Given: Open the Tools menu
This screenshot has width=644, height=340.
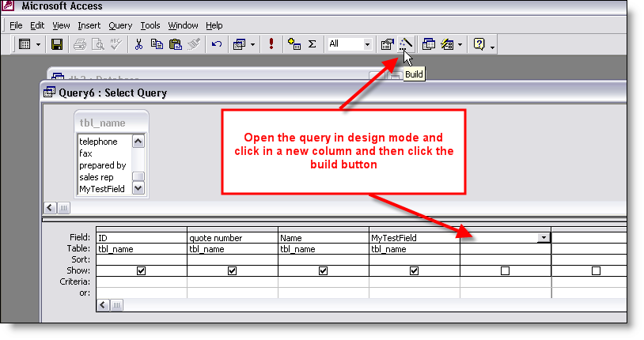Looking at the screenshot, I should pos(150,25).
